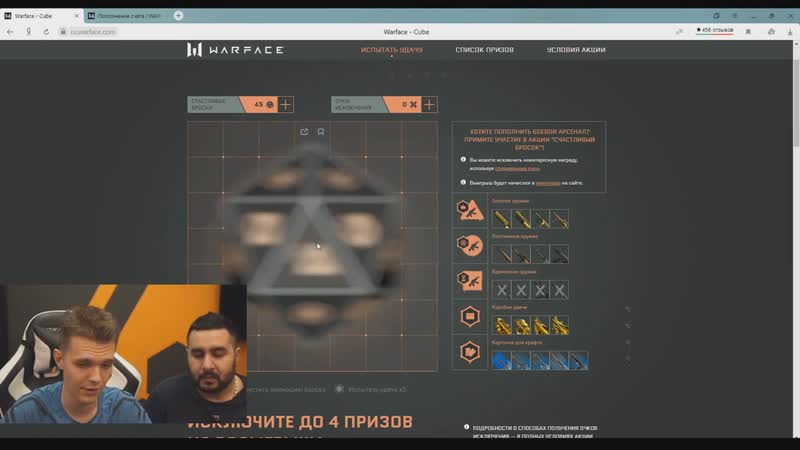800x450 pixels.
Task: Click first excluded temporary weapon X slot
Action: (x=502, y=290)
